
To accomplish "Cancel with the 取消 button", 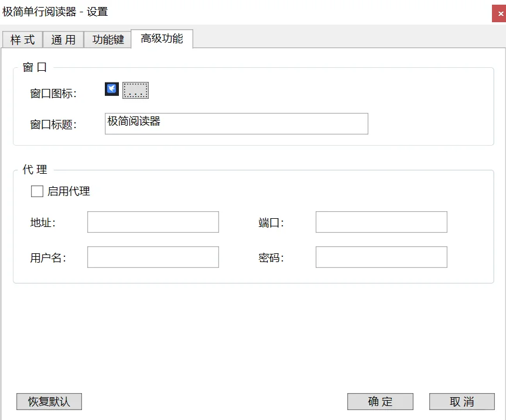I will pos(462,402).
